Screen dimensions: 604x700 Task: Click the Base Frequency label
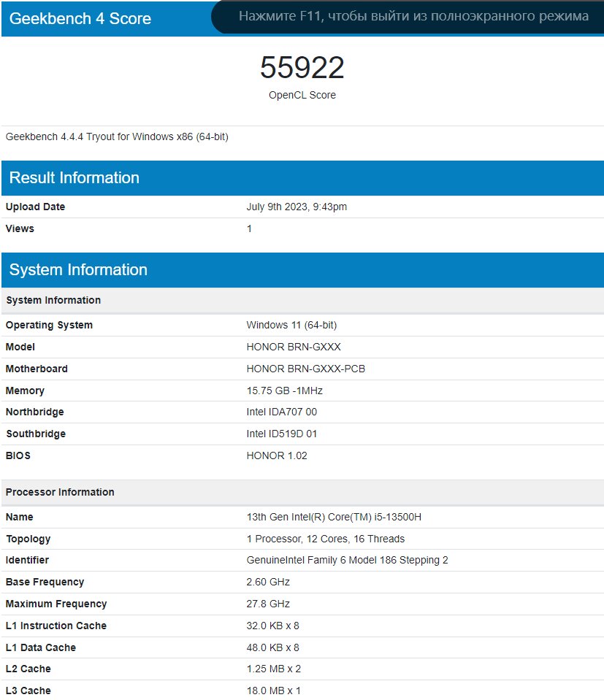45,582
